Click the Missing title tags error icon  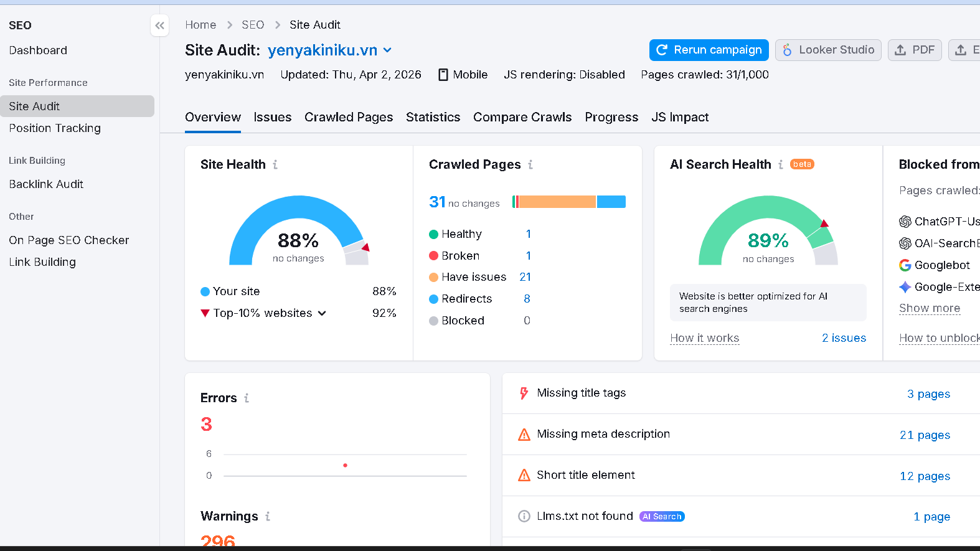524,393
